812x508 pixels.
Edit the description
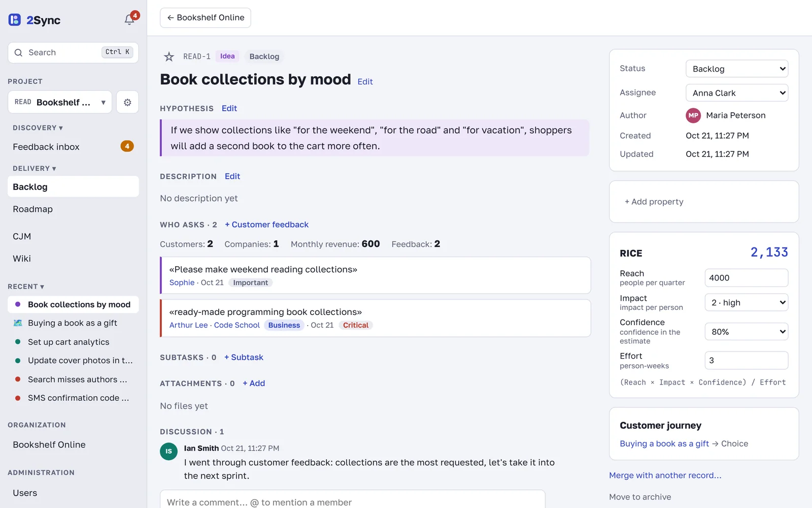232,176
